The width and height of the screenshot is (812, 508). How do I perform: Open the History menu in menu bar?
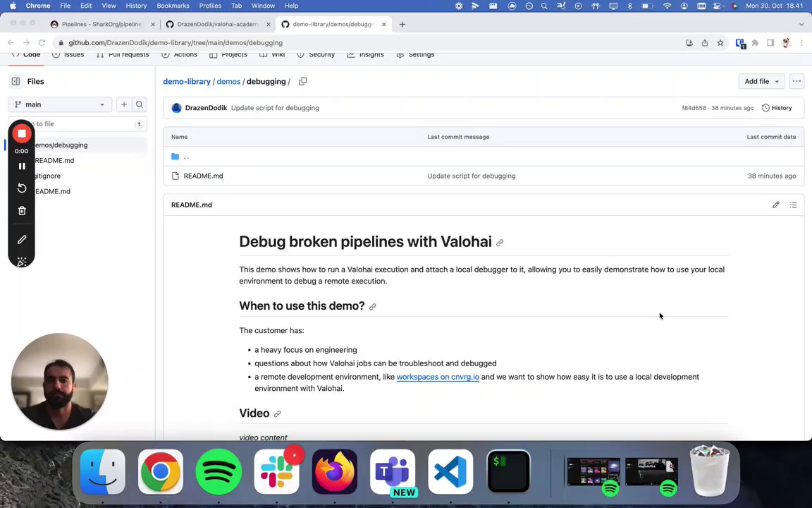(136, 6)
